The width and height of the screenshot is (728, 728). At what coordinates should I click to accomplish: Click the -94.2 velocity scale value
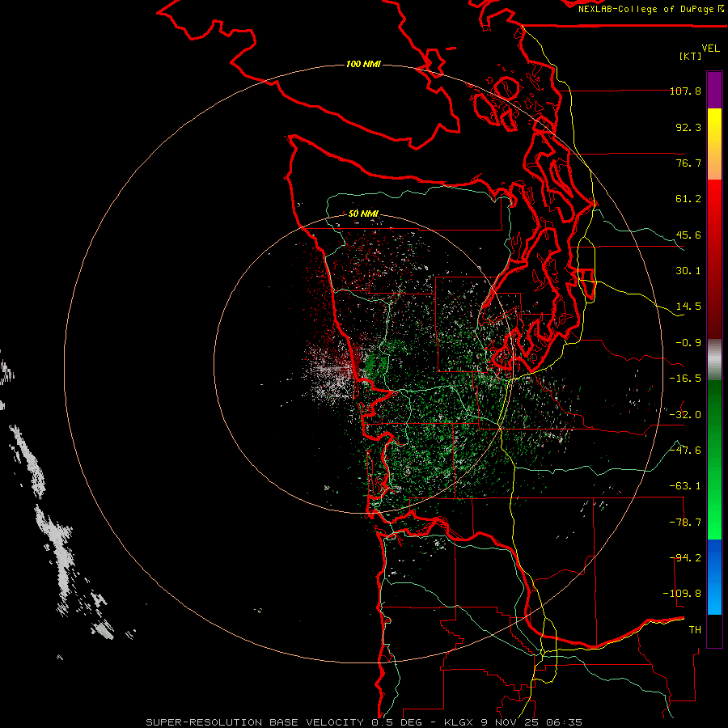pyautogui.click(x=685, y=558)
